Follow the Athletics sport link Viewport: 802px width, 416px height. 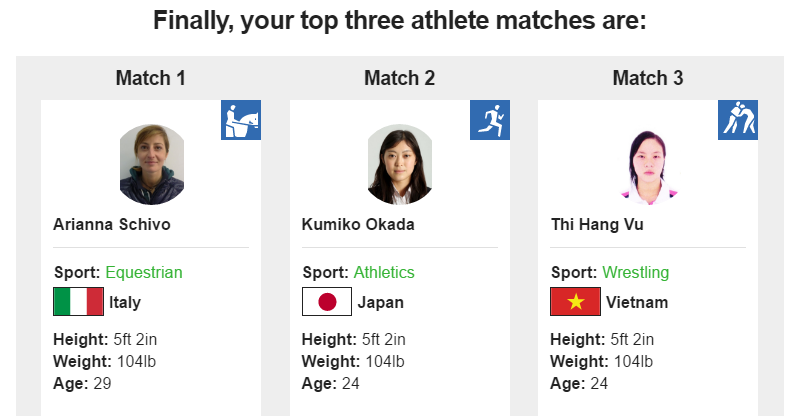click(x=384, y=272)
